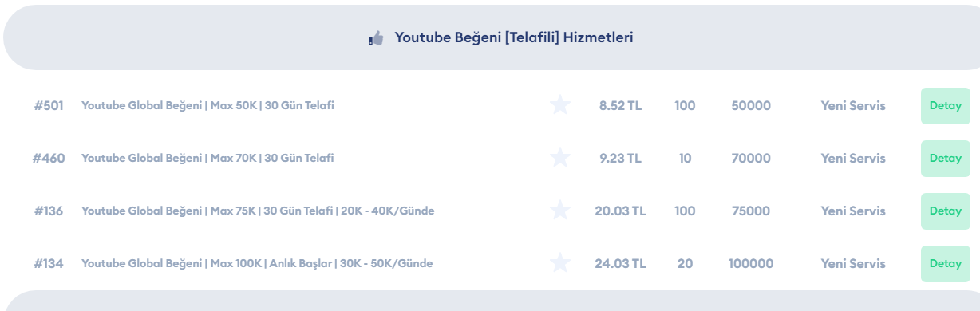Click the 8.52 TL price value
Image resolution: width=980 pixels, height=311 pixels.
click(620, 105)
